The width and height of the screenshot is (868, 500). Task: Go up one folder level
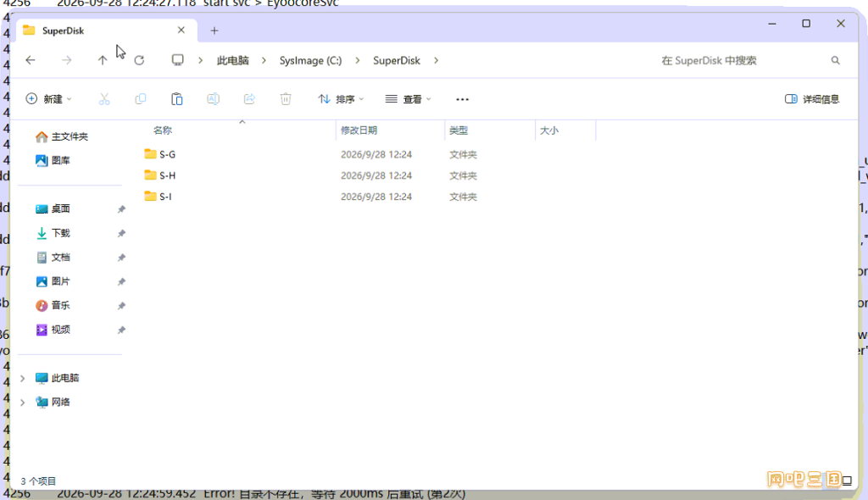pos(103,60)
